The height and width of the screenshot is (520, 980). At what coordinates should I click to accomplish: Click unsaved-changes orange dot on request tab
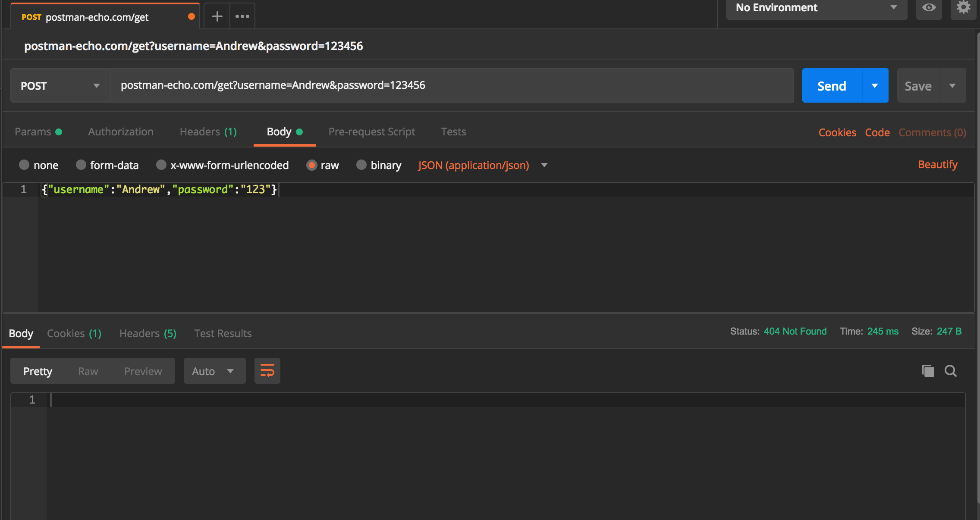click(192, 16)
